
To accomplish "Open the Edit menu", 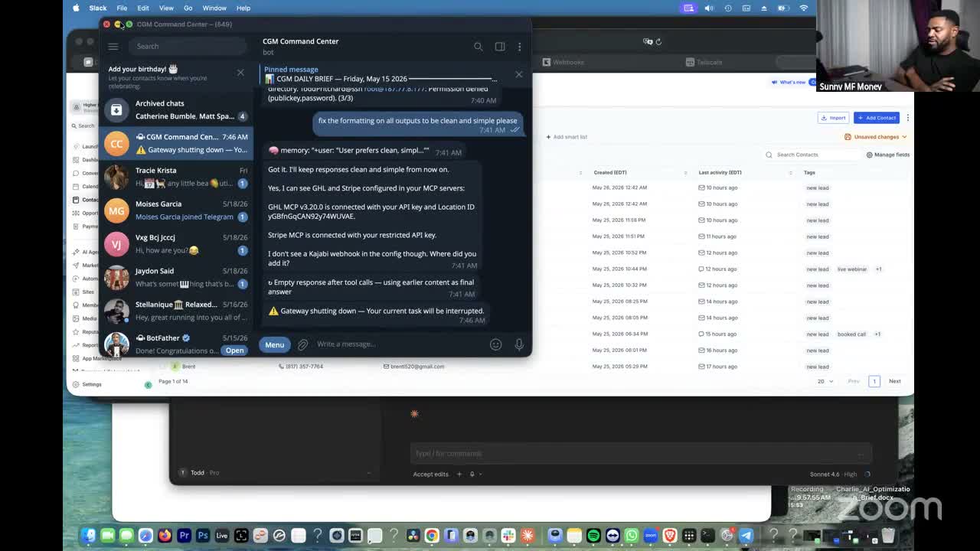I will [143, 8].
